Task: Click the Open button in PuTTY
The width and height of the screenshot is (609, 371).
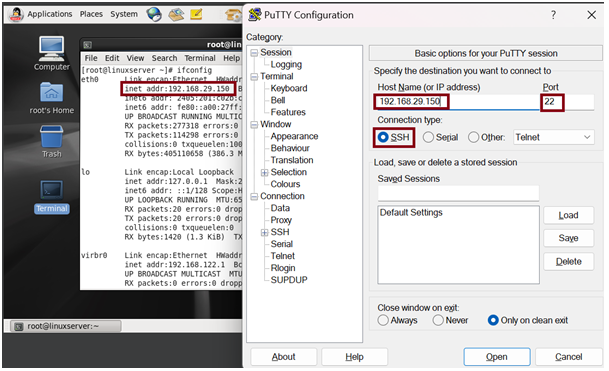Action: tap(497, 357)
